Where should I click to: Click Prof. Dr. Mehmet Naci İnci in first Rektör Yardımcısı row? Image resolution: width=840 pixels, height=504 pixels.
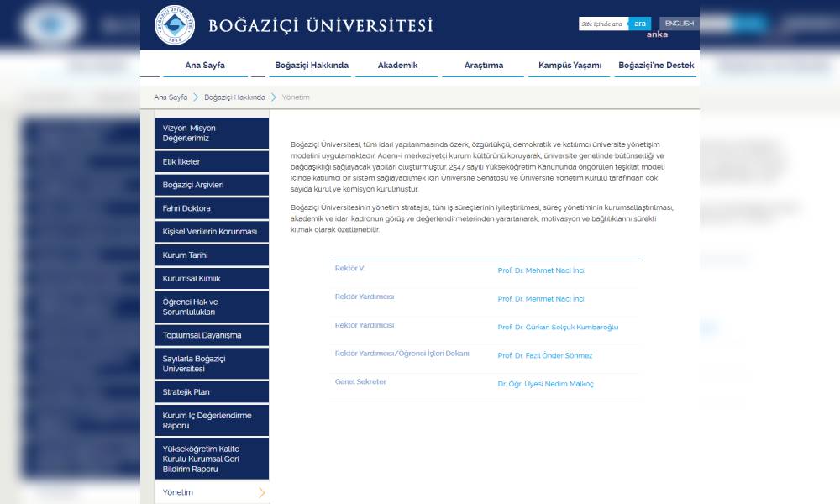coord(540,299)
